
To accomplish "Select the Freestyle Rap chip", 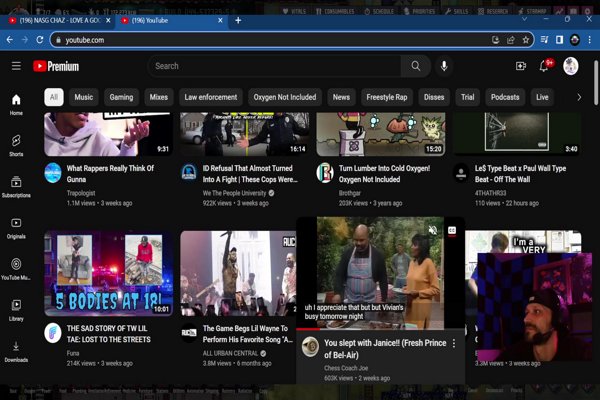I will (x=387, y=97).
